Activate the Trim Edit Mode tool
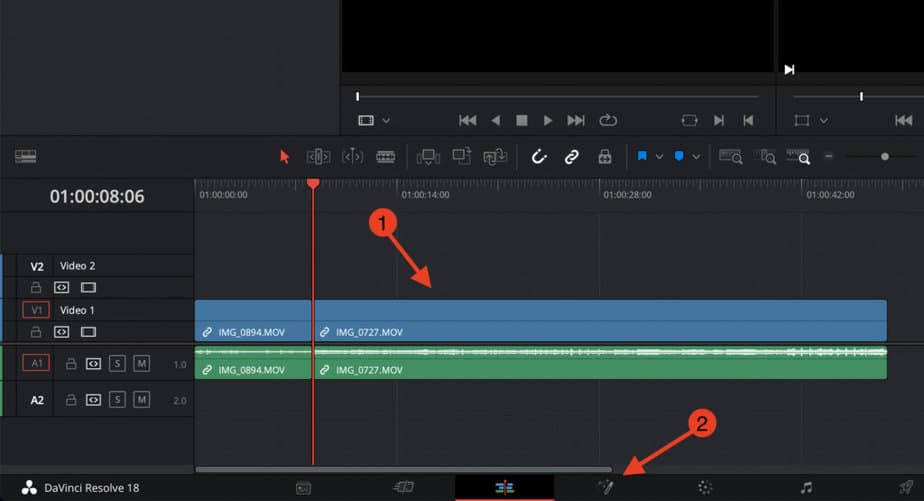Screen dimensions: 924x501 pyautogui.click(x=318, y=157)
